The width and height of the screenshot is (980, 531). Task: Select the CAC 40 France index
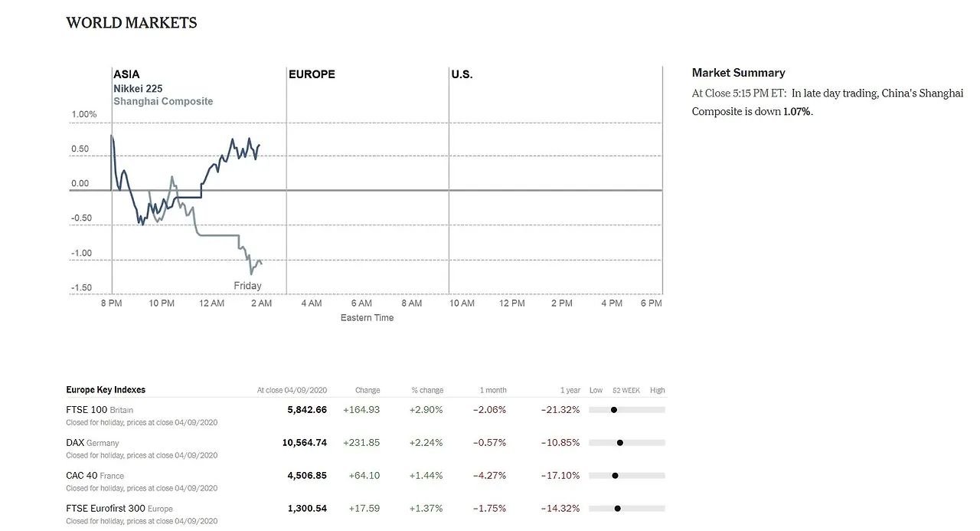pyautogui.click(x=82, y=475)
